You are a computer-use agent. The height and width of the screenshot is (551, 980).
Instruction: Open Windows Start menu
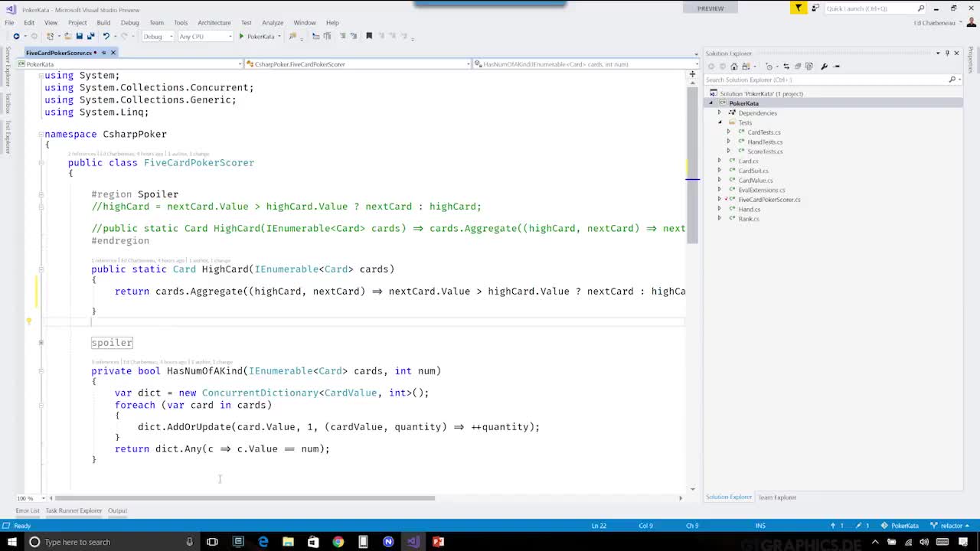[x=11, y=542]
